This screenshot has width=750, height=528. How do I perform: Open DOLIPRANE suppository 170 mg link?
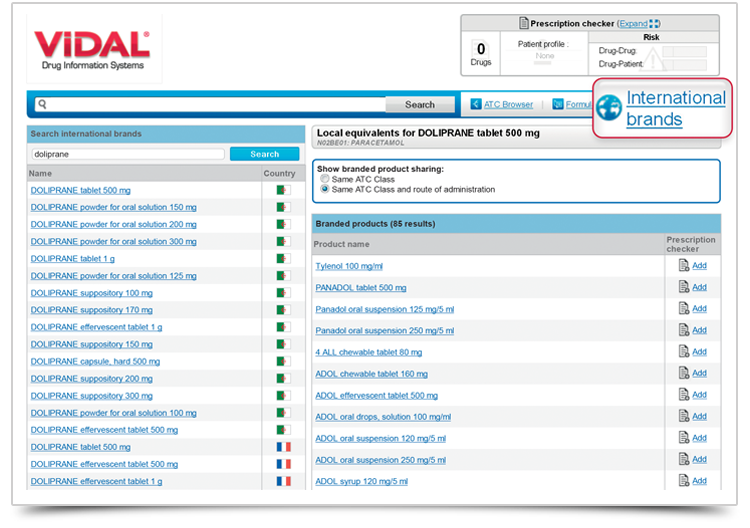pyautogui.click(x=91, y=310)
